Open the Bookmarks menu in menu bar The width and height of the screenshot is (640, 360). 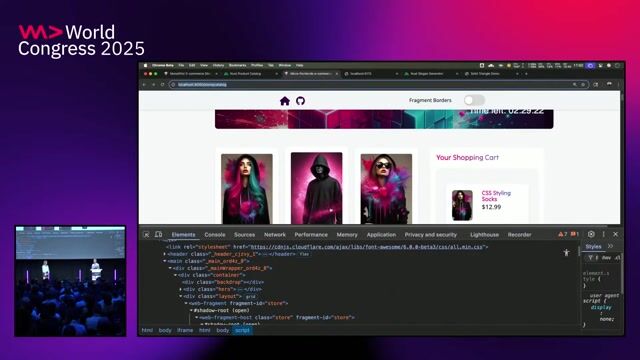238,65
